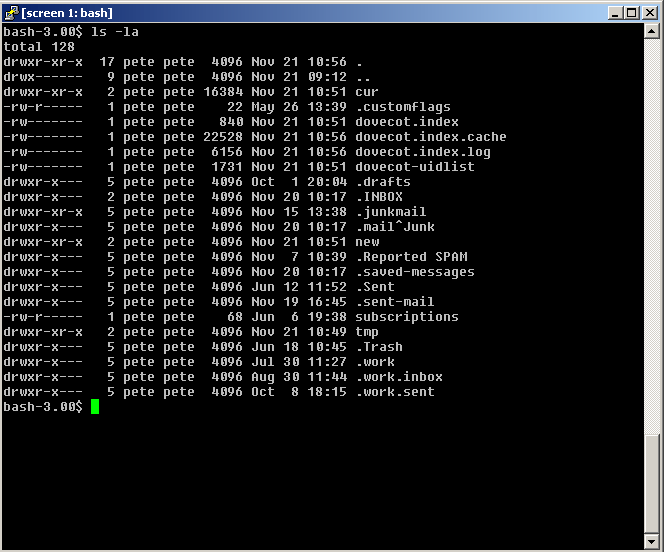664x552 pixels.
Task: Click the link count "17"
Action: [x=107, y=62]
